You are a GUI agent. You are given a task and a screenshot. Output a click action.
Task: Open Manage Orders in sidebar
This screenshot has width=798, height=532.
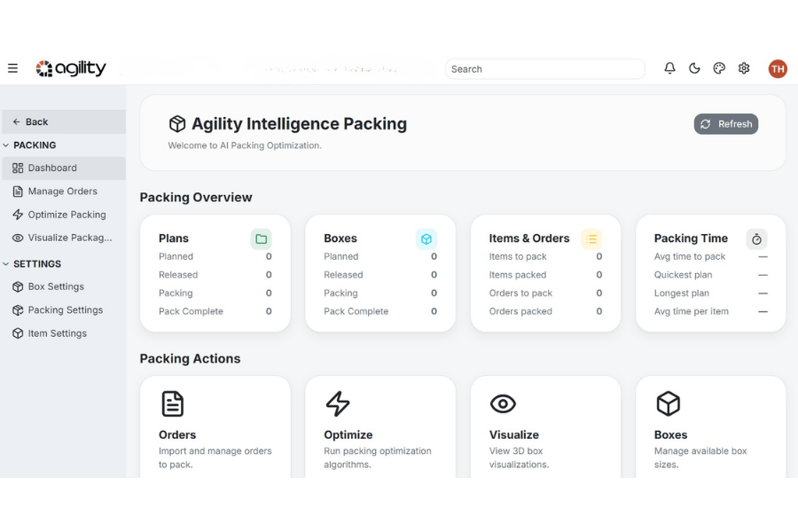click(x=64, y=192)
